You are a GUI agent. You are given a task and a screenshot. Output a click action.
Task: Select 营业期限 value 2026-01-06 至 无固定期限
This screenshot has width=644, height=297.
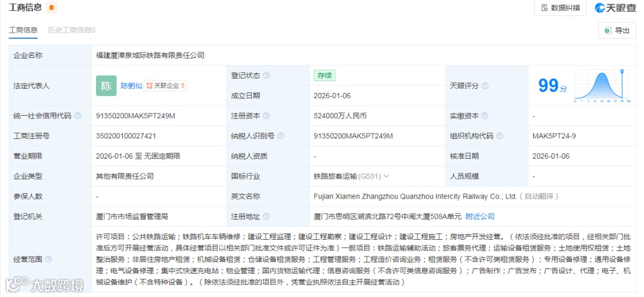138,156
